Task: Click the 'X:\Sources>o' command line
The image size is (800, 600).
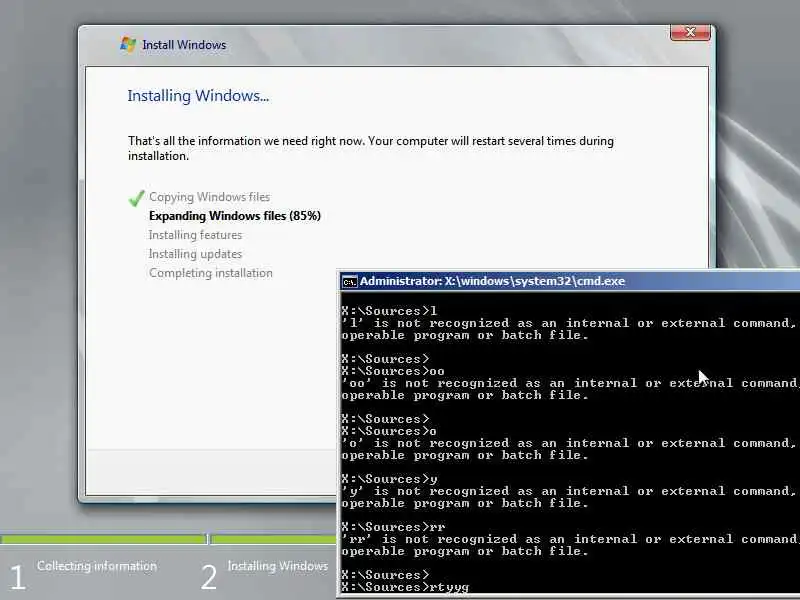Action: click(x=389, y=431)
